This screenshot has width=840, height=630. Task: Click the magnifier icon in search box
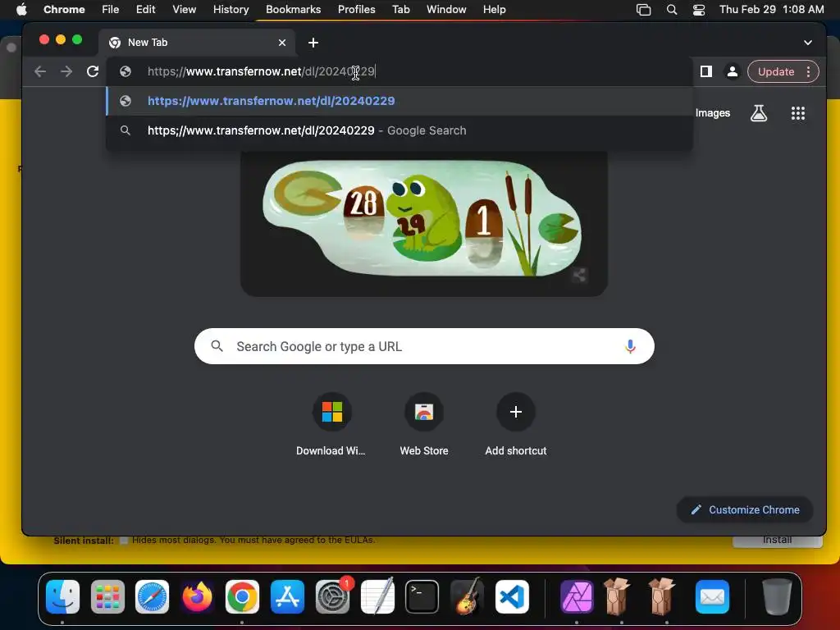point(217,346)
